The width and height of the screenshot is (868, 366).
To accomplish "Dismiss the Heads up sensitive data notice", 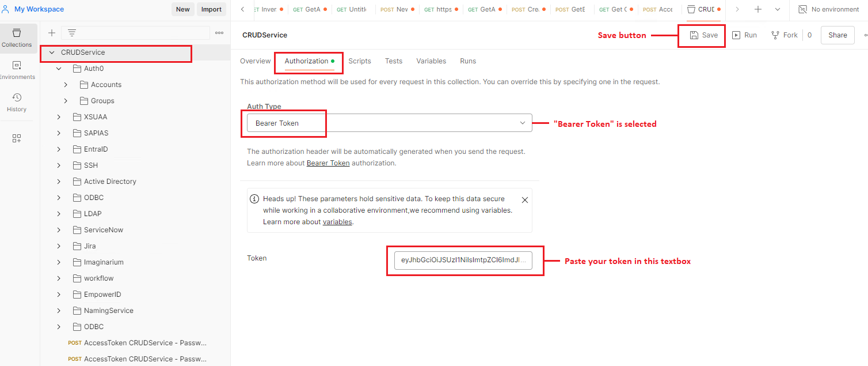I will (x=525, y=200).
